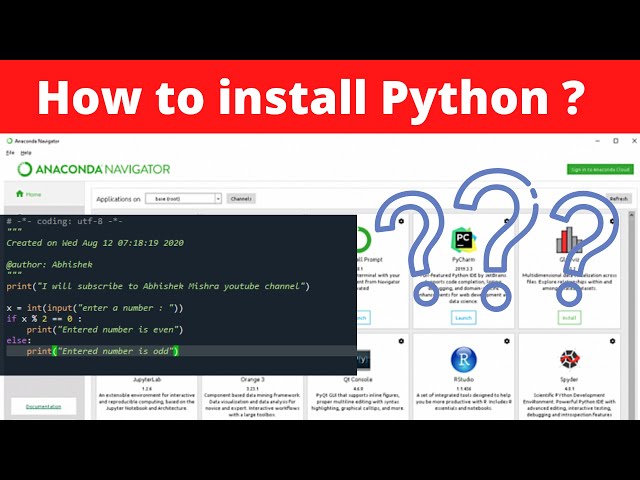Go to the Home tab in sidebar
640x480 pixels.
click(29, 194)
